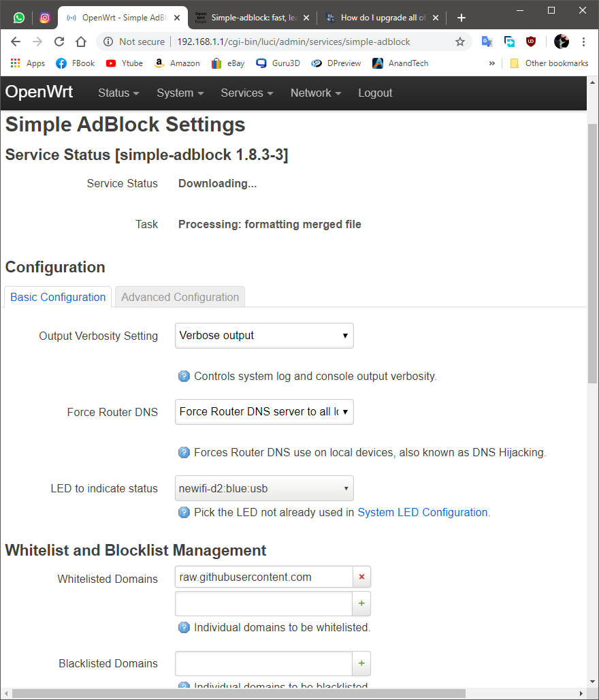Reload the page with the refresh icon
This screenshot has width=599, height=700.
59,42
